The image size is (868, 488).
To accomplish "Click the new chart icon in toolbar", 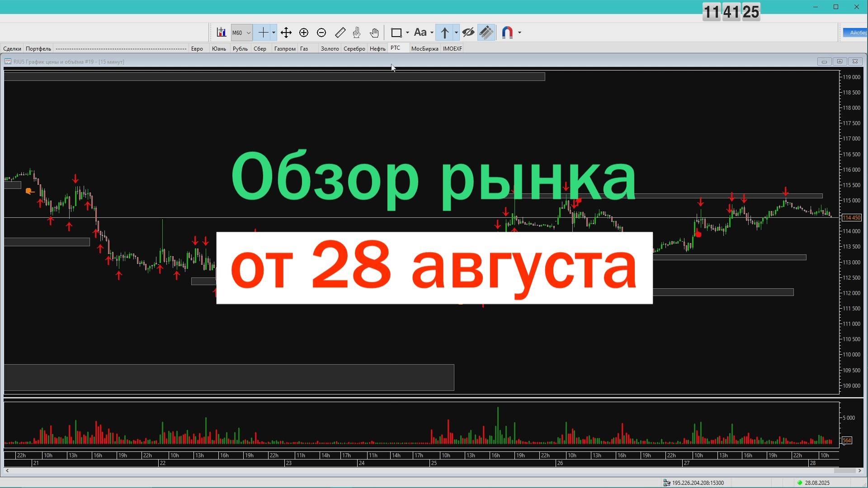I will (x=221, y=33).
